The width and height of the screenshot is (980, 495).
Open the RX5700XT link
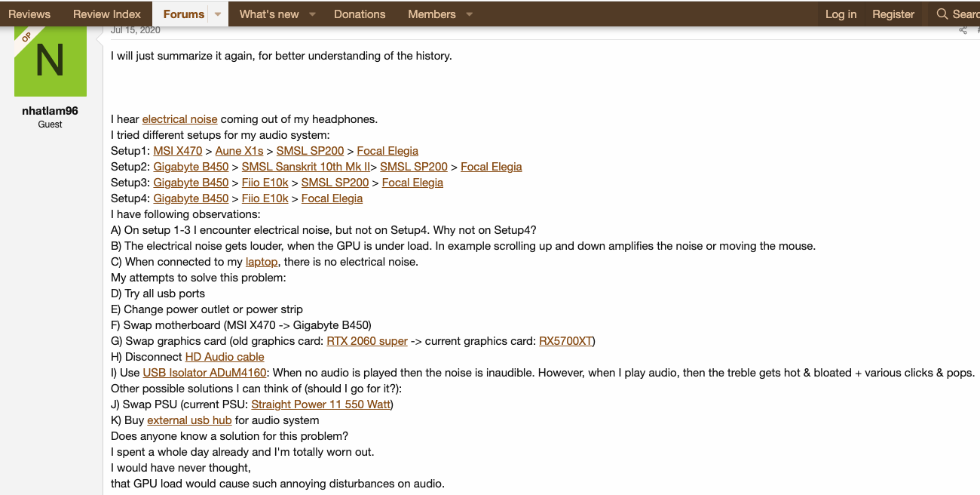(565, 341)
